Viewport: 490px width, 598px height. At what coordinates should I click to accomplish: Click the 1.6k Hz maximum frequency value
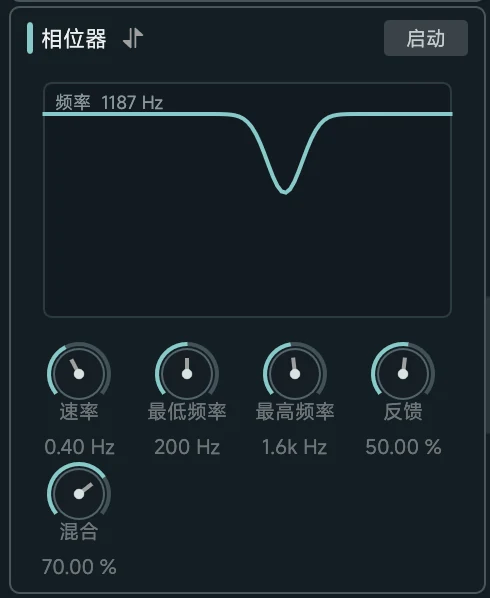[x=295, y=447]
